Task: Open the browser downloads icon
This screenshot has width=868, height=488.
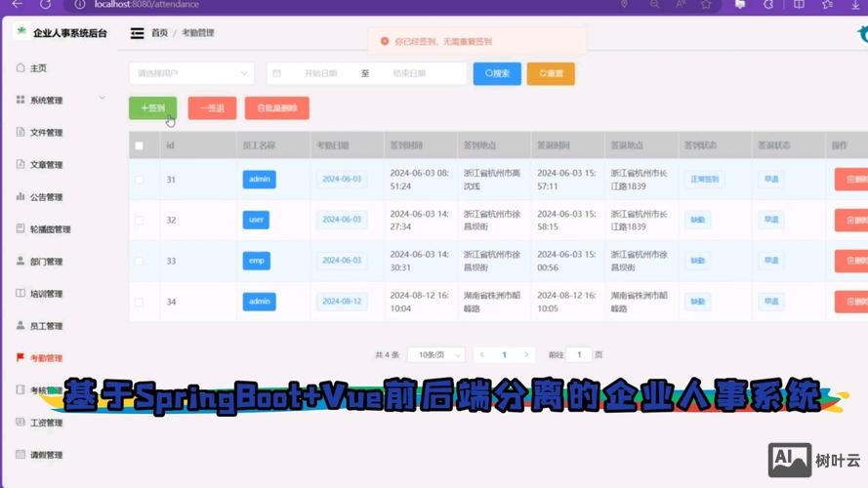Action: (854, 5)
